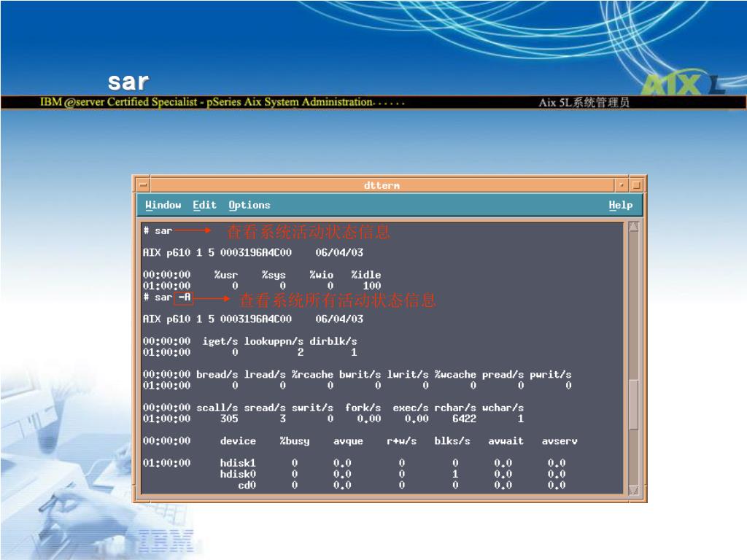747x560 pixels.
Task: Click the %usr column header
Action: (226, 275)
